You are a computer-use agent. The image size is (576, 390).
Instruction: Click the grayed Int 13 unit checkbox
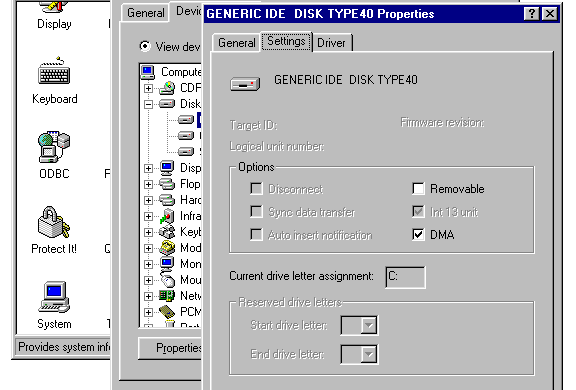(418, 212)
